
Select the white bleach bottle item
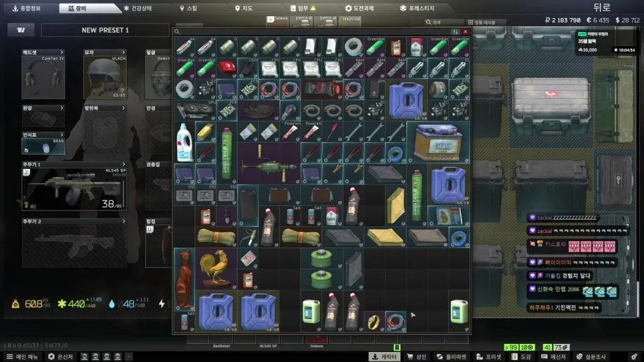(x=184, y=142)
